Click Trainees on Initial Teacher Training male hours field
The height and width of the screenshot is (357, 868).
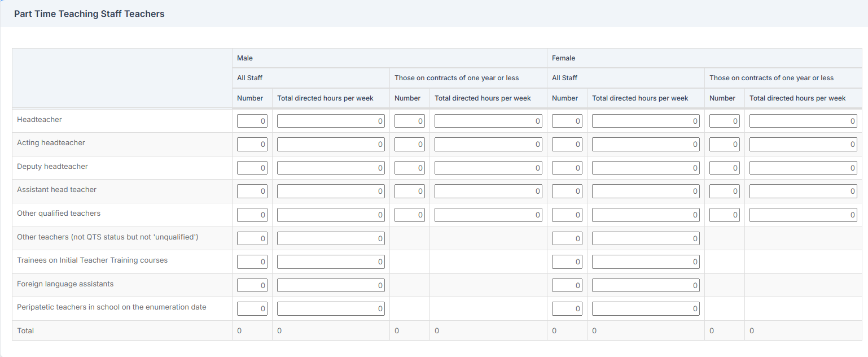331,262
